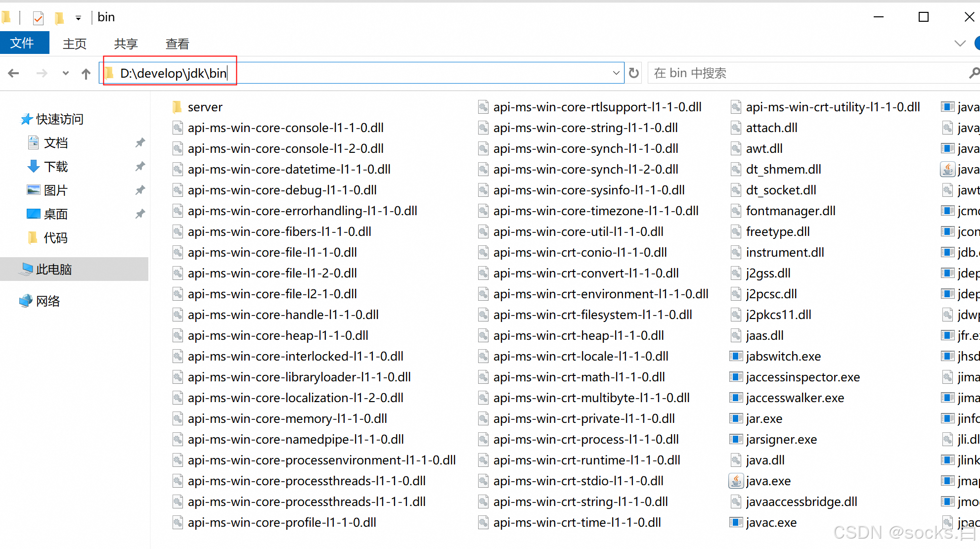Select jaccessinspector.exe file
This screenshot has height=549, width=980.
tap(803, 377)
